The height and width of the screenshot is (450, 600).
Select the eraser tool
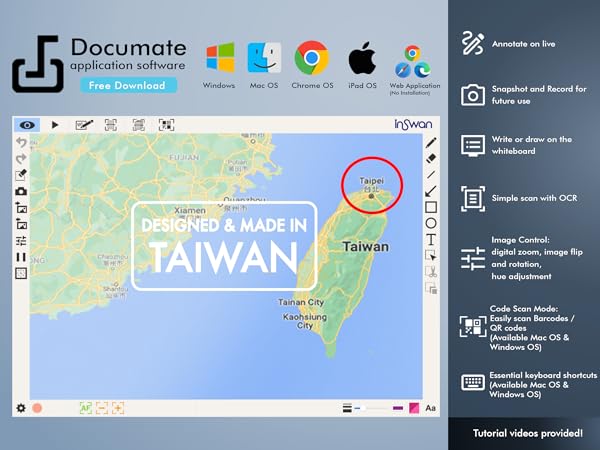coord(431,158)
